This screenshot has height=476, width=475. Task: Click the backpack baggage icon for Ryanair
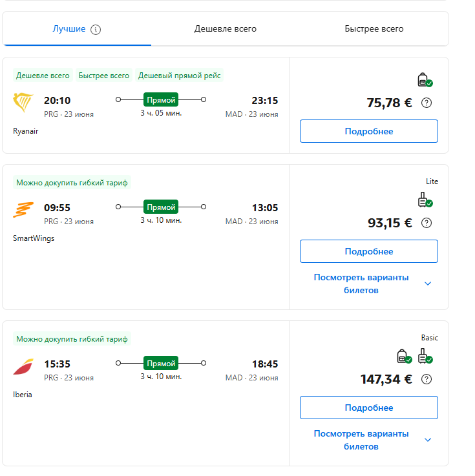[x=424, y=80]
